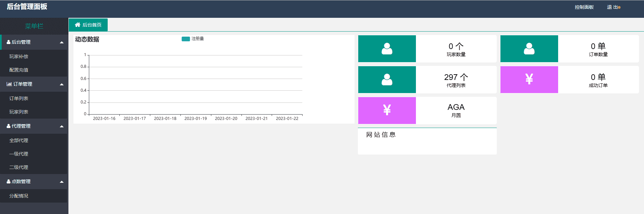Click the 2023-01-22 axis label
644x214 pixels.
point(287,119)
